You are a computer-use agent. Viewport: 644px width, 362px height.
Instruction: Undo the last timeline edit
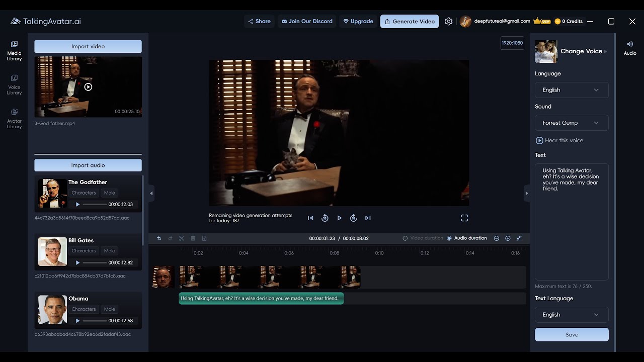159,238
